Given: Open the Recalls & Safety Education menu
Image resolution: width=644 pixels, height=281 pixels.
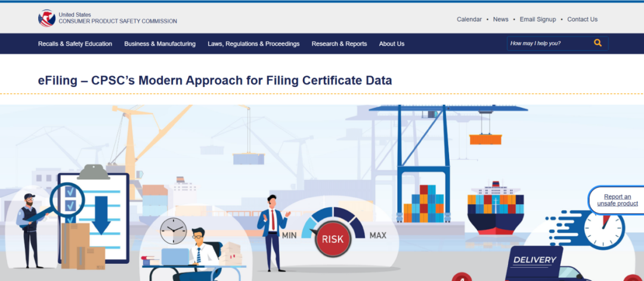Looking at the screenshot, I should [75, 44].
